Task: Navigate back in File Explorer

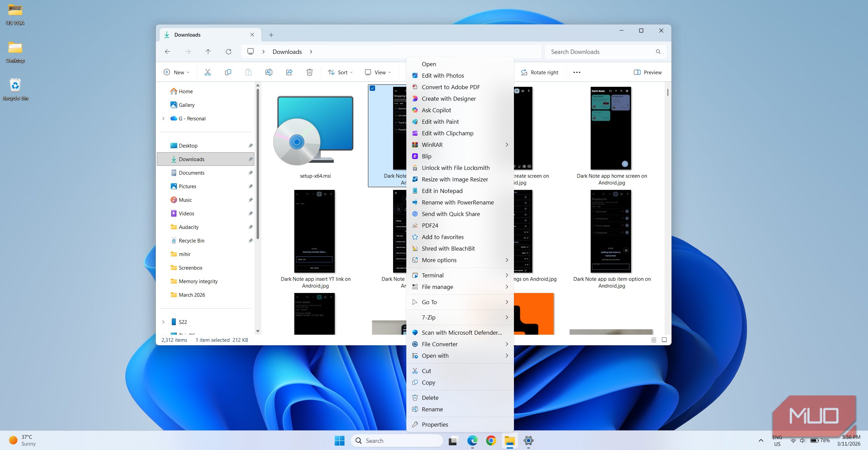Action: [x=167, y=52]
